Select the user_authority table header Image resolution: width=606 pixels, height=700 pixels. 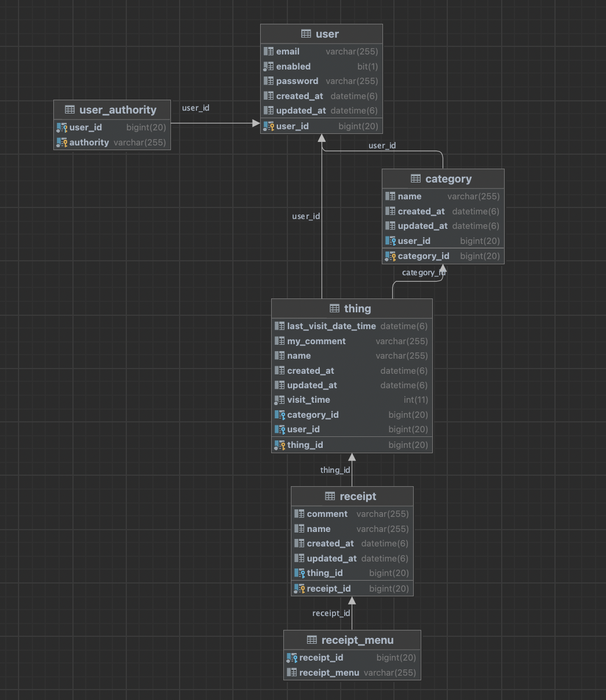point(112,110)
